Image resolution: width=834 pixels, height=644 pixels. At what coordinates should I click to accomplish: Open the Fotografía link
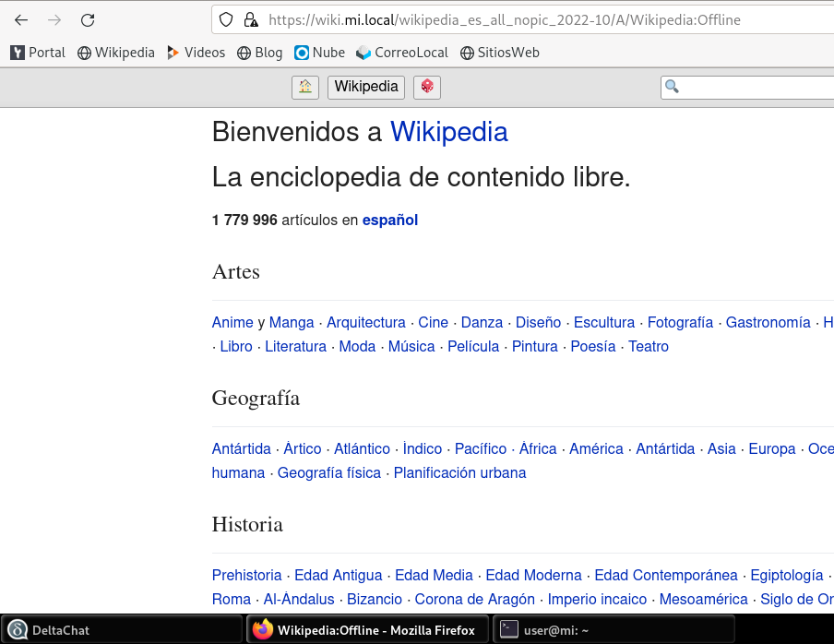pos(680,322)
